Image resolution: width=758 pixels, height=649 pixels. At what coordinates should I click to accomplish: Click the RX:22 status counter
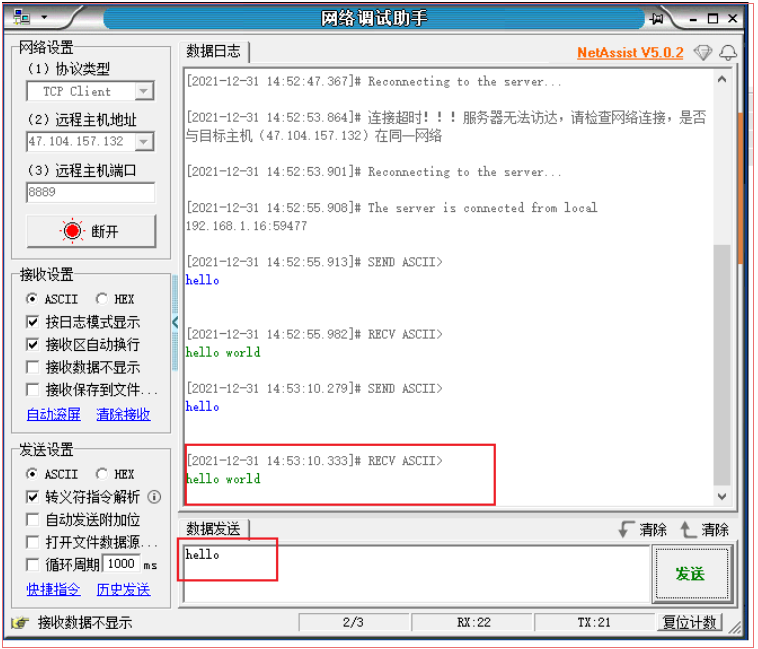(x=473, y=622)
